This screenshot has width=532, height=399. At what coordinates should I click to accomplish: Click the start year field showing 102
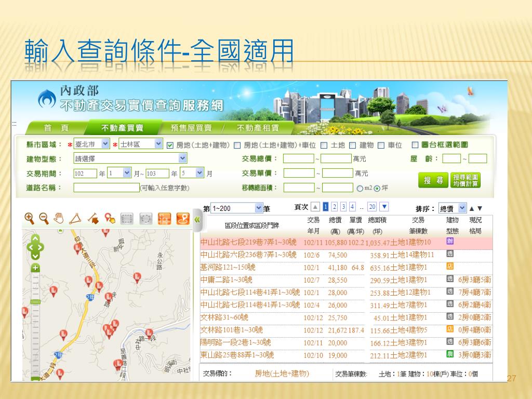tap(85, 174)
